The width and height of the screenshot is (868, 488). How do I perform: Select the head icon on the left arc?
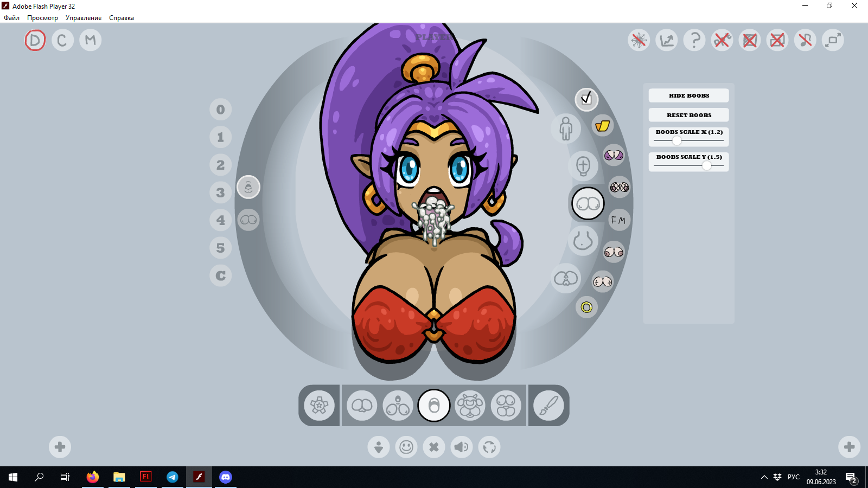pyautogui.click(x=248, y=188)
